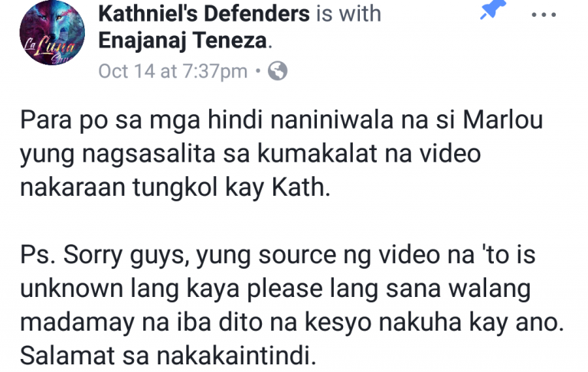Click the "Salamat sa nakakaintindi." closing line

point(168,356)
